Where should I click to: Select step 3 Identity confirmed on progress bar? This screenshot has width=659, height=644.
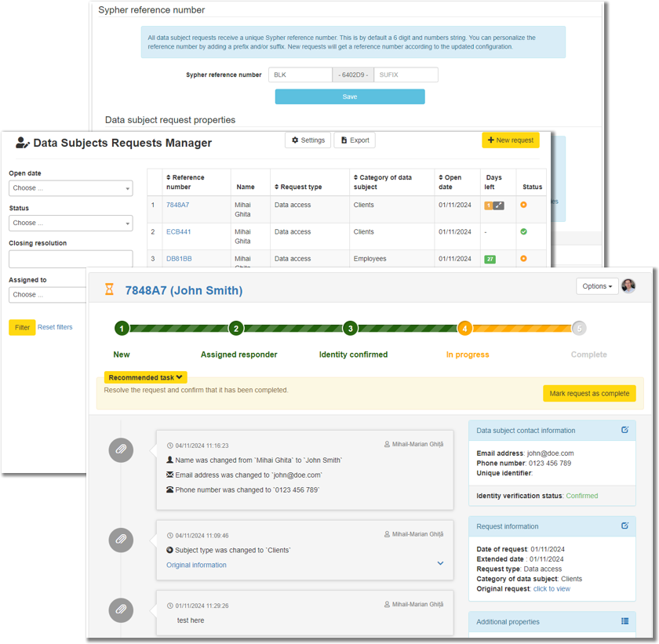coord(351,329)
